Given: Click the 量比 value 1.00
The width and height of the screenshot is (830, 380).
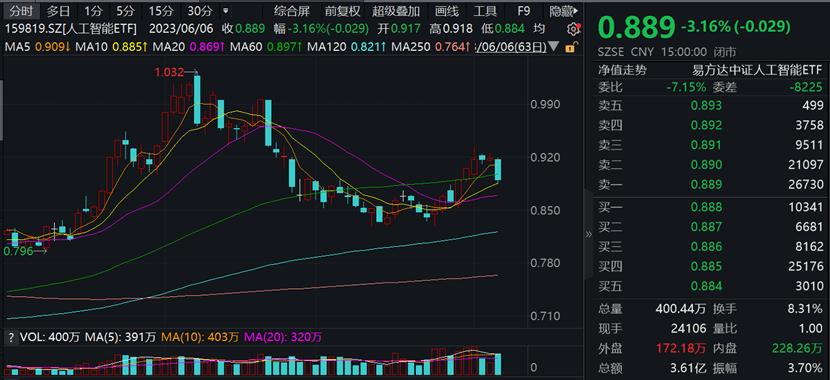Looking at the screenshot, I should 811,329.
